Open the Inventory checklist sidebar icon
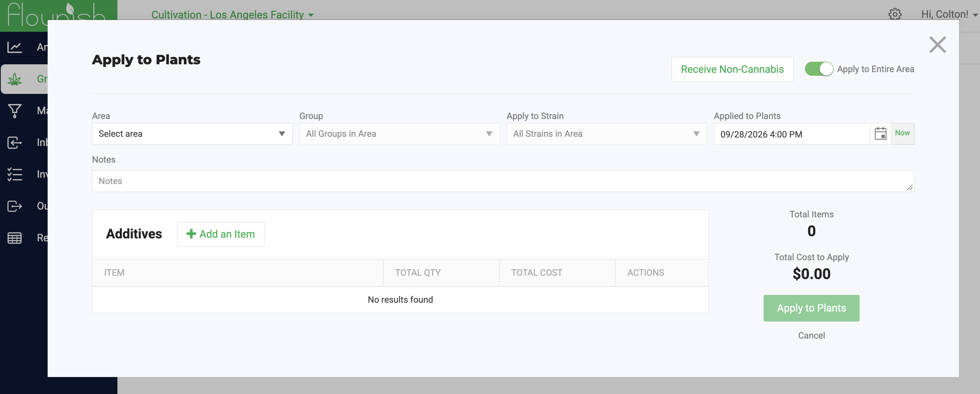This screenshot has height=394, width=980. tap(14, 174)
